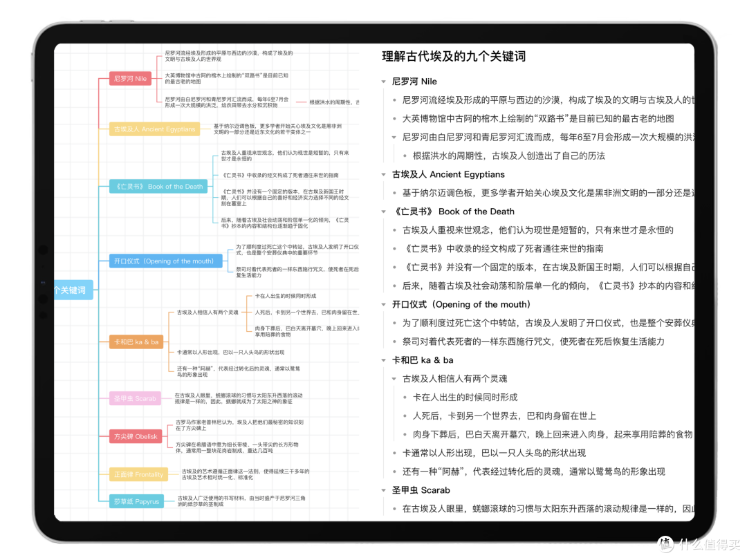The height and width of the screenshot is (560, 747).
Task: Collapse the 古埃及人 Ancient Egyptians outline section
Action: 383,175
